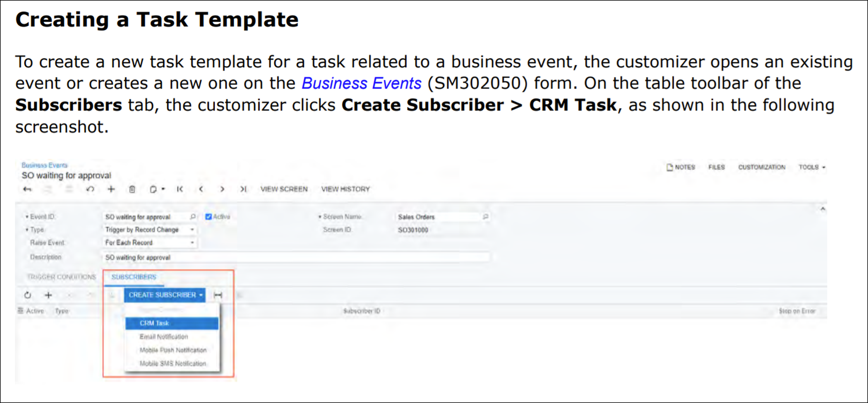Open the Tools menu dropdown

click(x=812, y=167)
